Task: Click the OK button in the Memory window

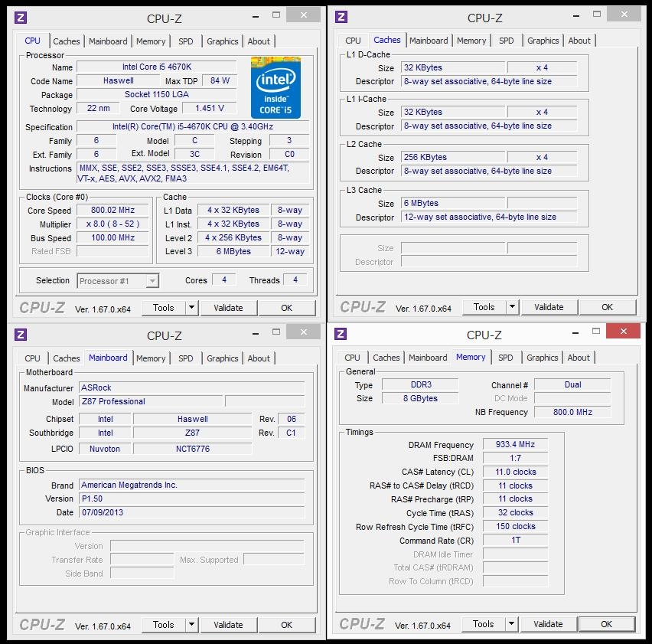Action: pyautogui.click(x=606, y=624)
